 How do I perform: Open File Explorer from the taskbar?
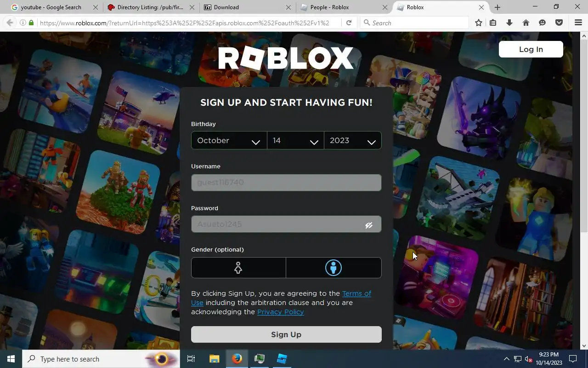click(215, 359)
